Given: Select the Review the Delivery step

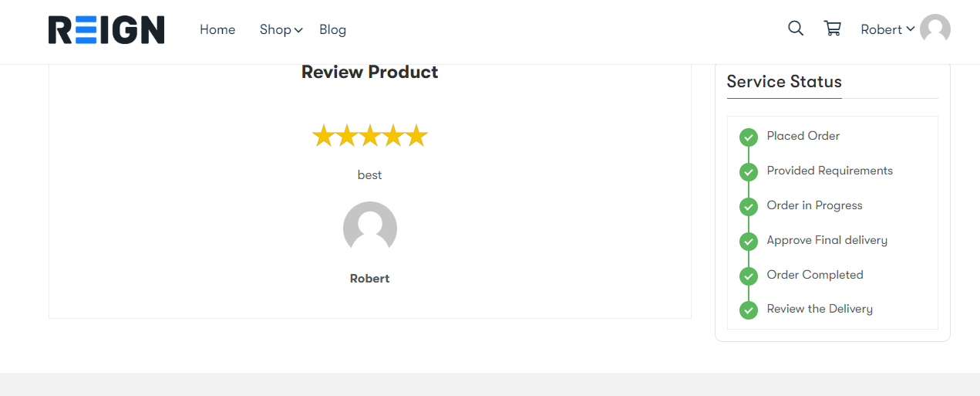Looking at the screenshot, I should pyautogui.click(x=820, y=309).
